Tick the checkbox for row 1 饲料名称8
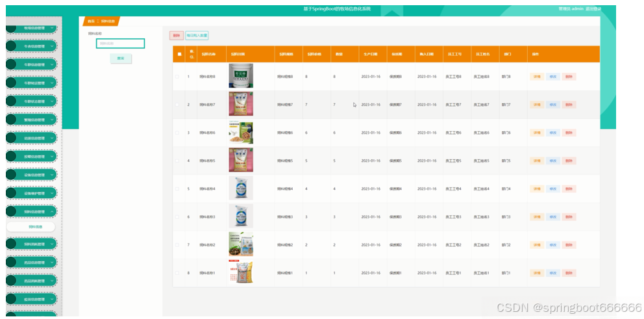The image size is (644, 319). [177, 77]
